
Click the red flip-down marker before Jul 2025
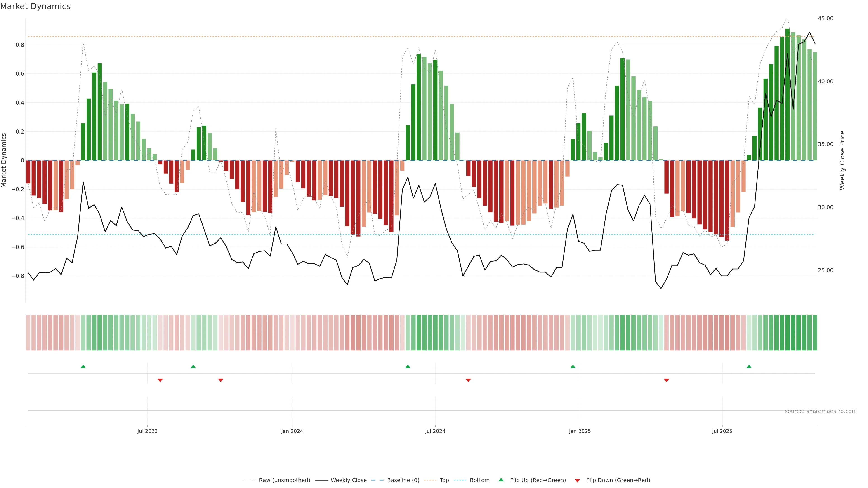[x=666, y=380]
